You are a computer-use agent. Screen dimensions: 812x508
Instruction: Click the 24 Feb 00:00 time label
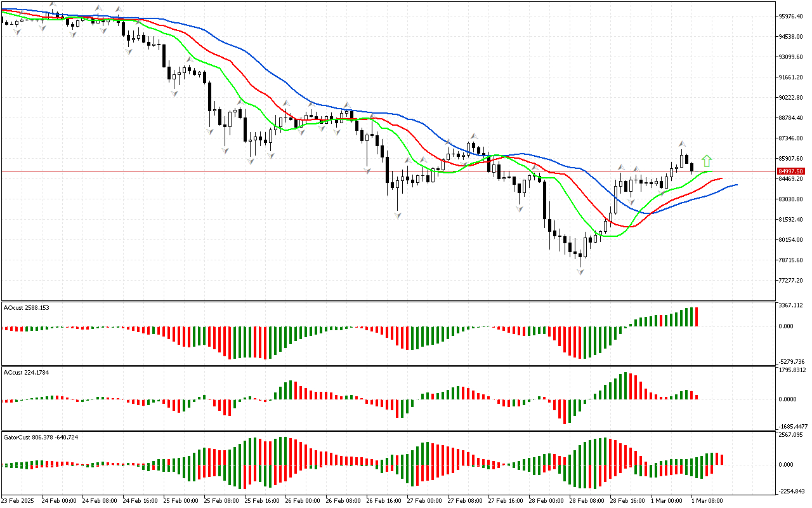coord(59,501)
